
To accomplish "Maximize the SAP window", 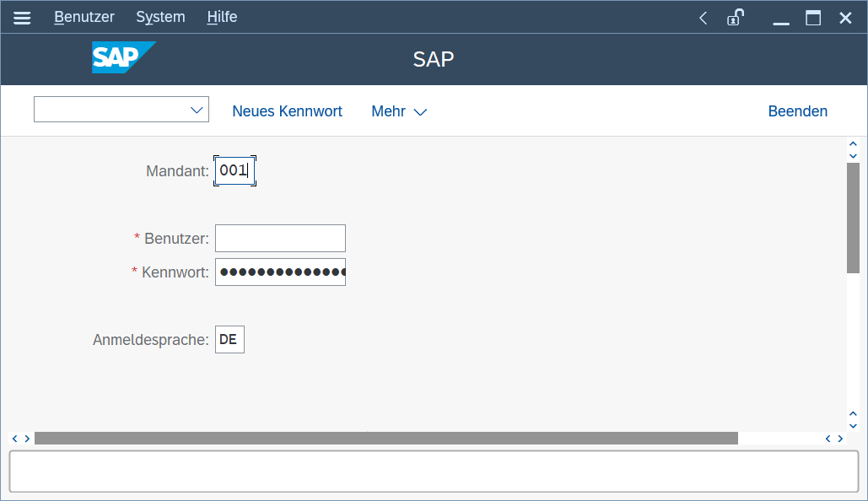I will pos(813,19).
